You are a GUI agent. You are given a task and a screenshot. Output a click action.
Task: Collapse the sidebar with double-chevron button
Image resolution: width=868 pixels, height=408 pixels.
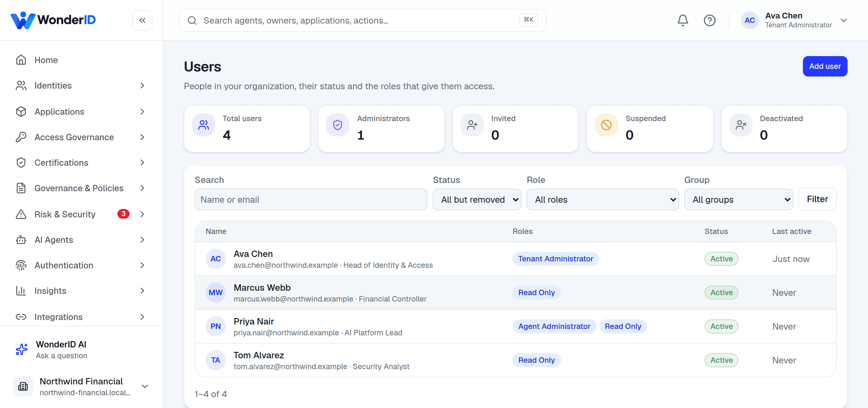click(142, 20)
